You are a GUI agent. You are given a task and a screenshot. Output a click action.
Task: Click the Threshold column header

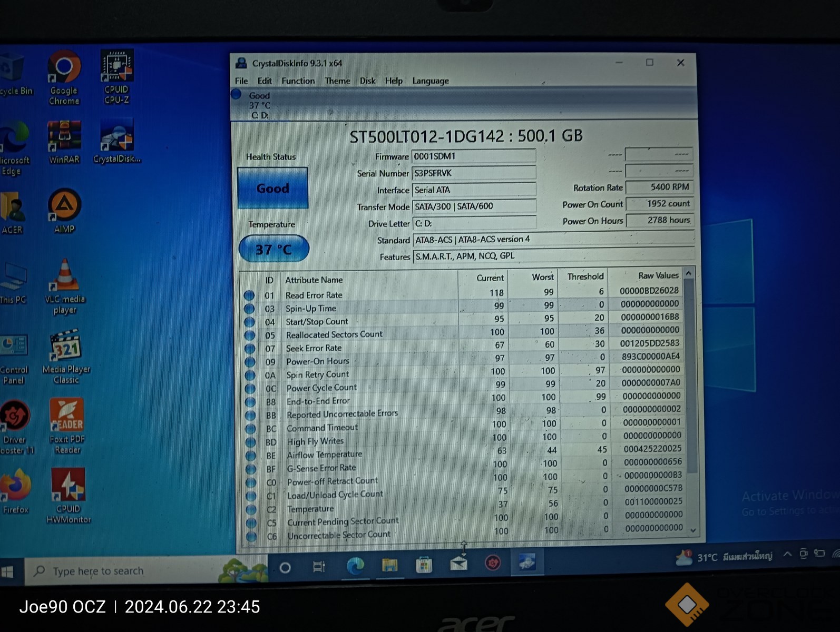[585, 276]
